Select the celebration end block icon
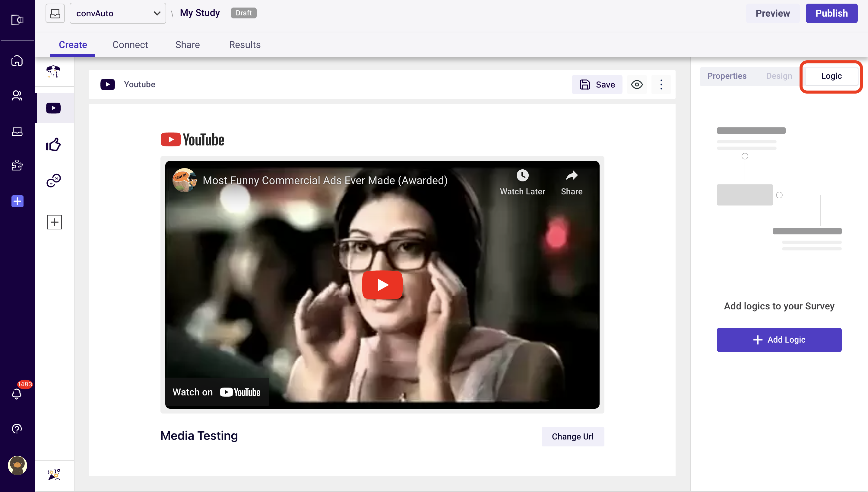868x492 pixels. [x=54, y=475]
